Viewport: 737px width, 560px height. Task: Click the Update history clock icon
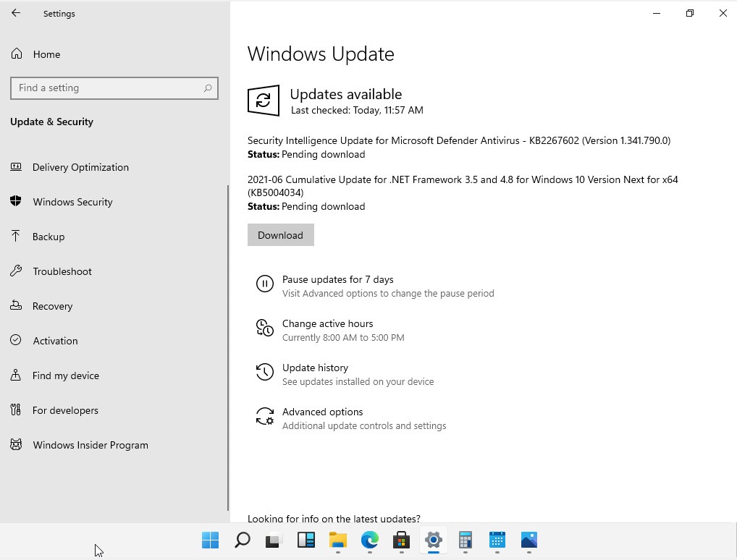coord(265,372)
